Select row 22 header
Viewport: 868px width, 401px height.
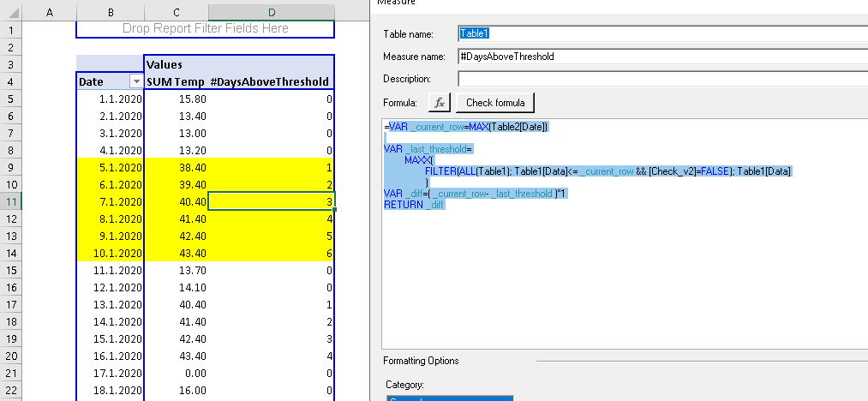[x=10, y=391]
